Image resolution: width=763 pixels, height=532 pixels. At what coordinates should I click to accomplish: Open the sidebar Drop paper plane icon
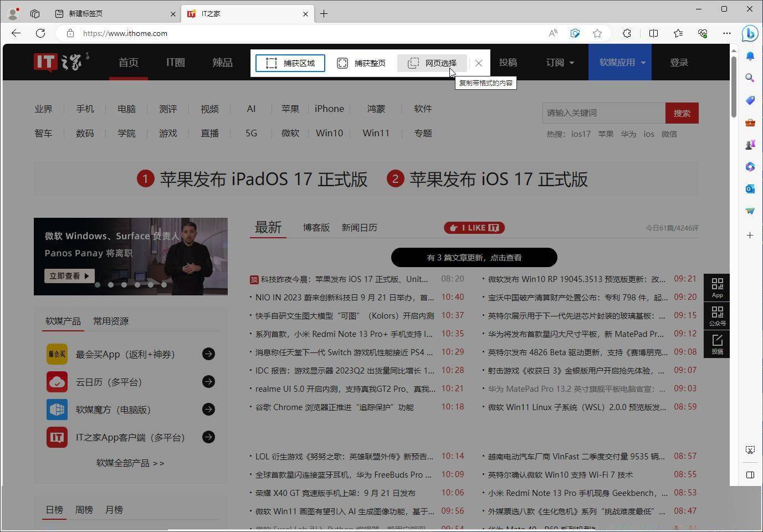tap(750, 211)
